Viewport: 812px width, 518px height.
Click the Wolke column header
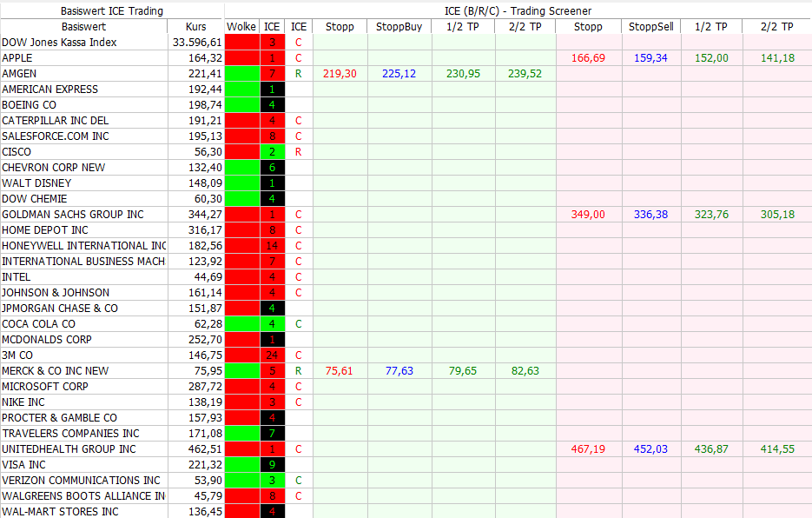point(241,27)
